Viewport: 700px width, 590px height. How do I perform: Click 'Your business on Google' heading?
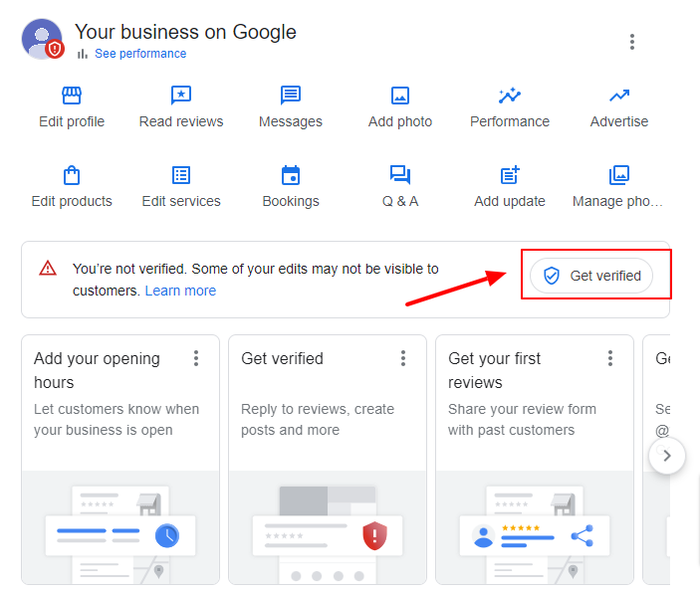[x=185, y=32]
